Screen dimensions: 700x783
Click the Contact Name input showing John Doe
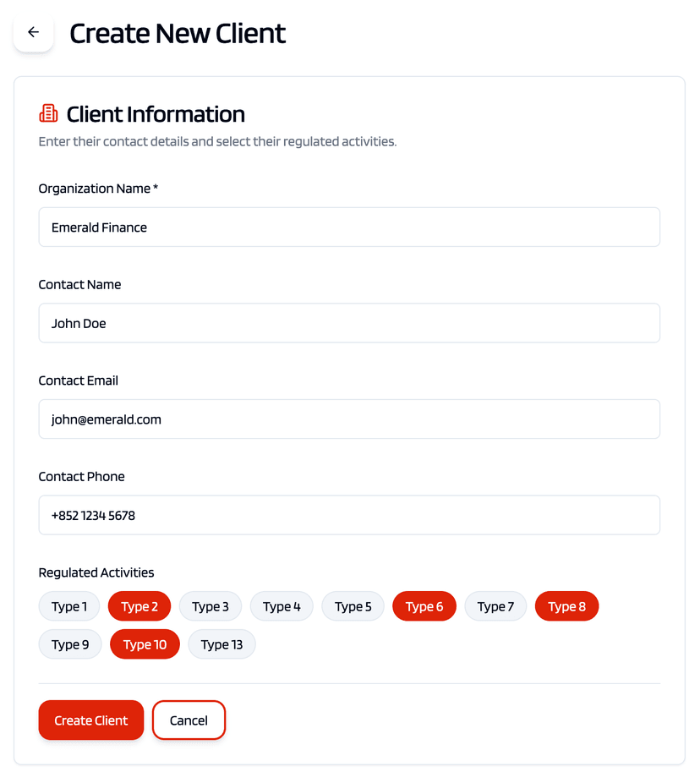coord(349,323)
